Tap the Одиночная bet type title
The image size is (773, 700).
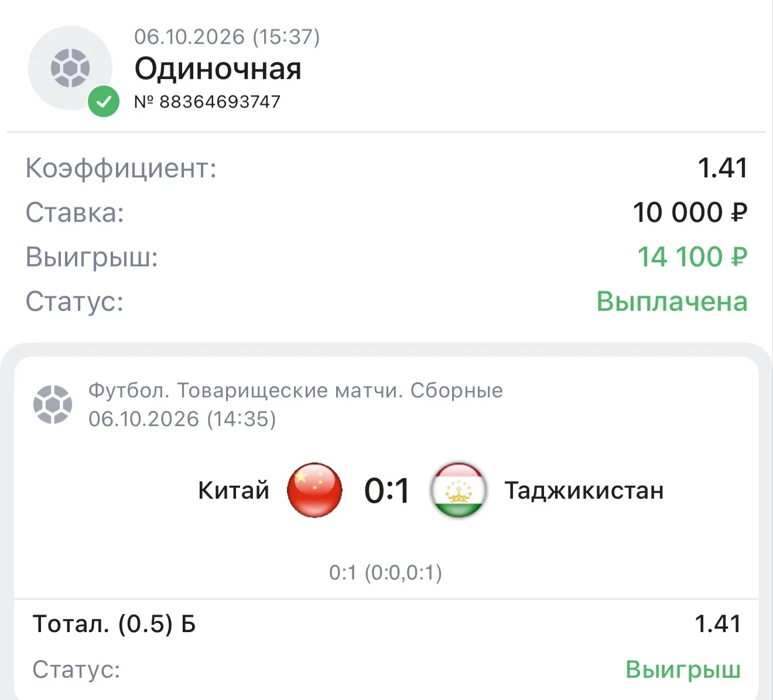[218, 69]
